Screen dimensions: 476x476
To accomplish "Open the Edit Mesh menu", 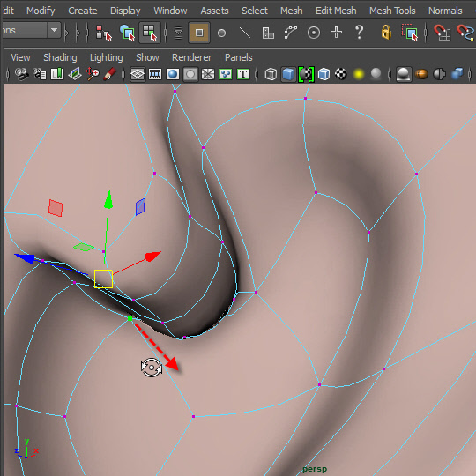I will pyautogui.click(x=336, y=11).
